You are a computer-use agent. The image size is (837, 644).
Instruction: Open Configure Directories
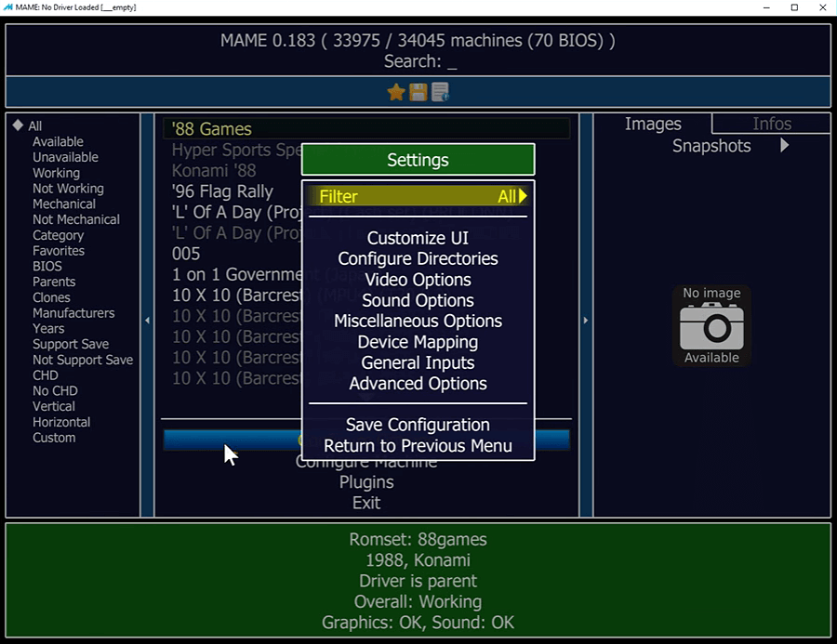tap(418, 258)
